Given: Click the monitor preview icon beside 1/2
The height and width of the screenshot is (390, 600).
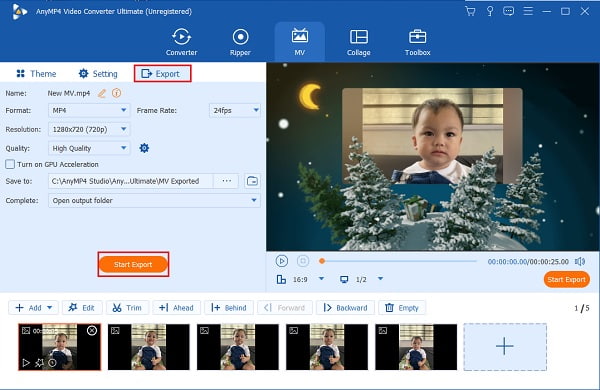Looking at the screenshot, I should (344, 279).
